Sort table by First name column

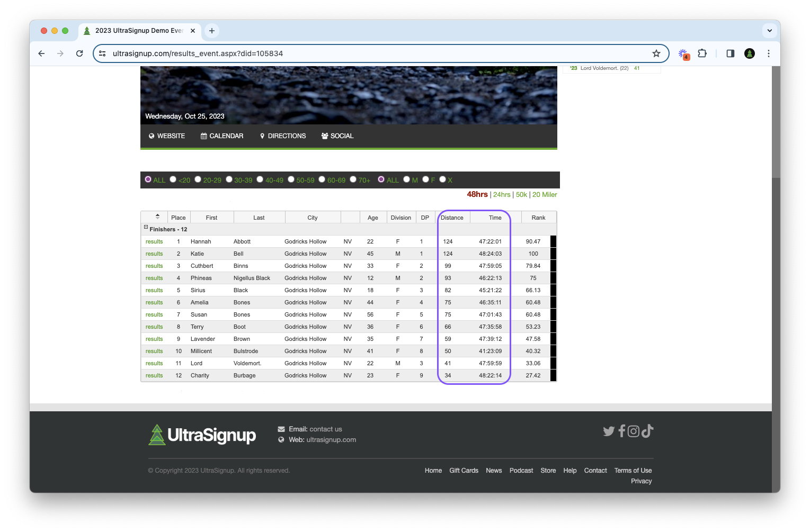coord(211,218)
